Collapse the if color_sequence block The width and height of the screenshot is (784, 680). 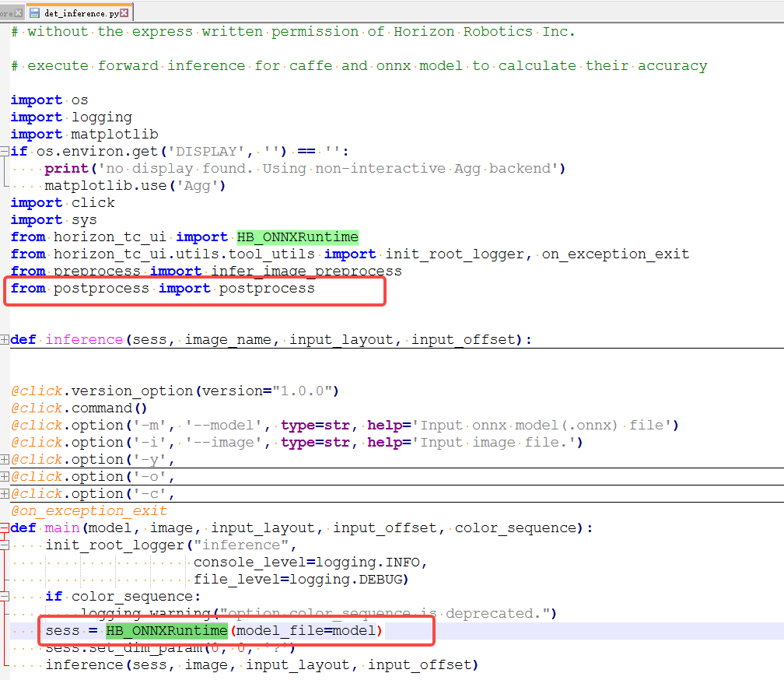(x=5, y=597)
